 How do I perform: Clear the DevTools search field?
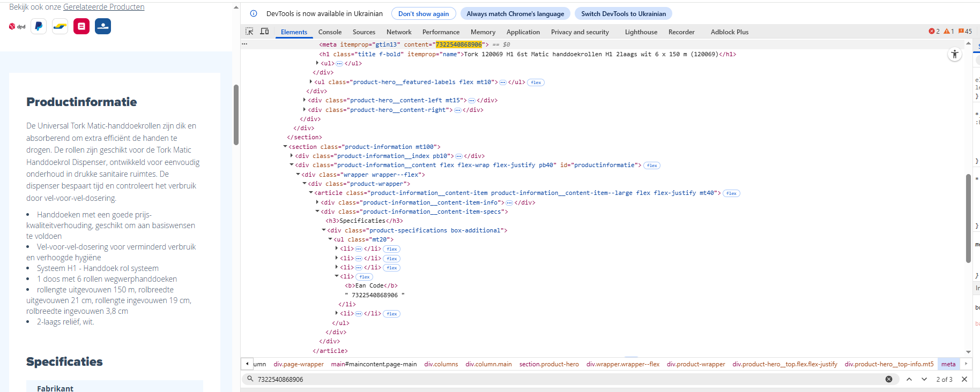click(x=889, y=379)
